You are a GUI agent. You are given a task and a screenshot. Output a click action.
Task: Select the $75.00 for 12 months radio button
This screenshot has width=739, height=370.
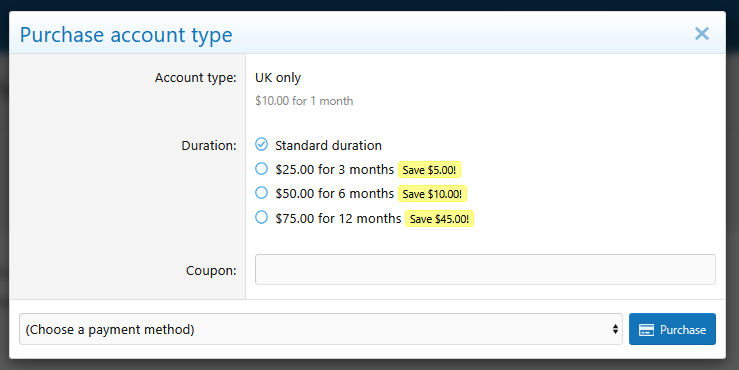click(x=262, y=217)
